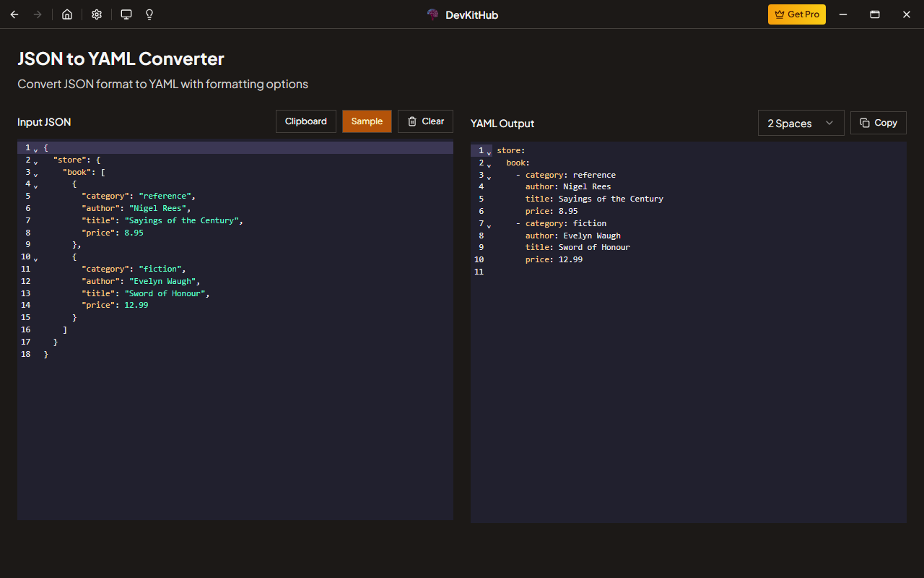Screen dimensions: 924x578
Task: Paste input using Clipboard button
Action: tap(306, 121)
